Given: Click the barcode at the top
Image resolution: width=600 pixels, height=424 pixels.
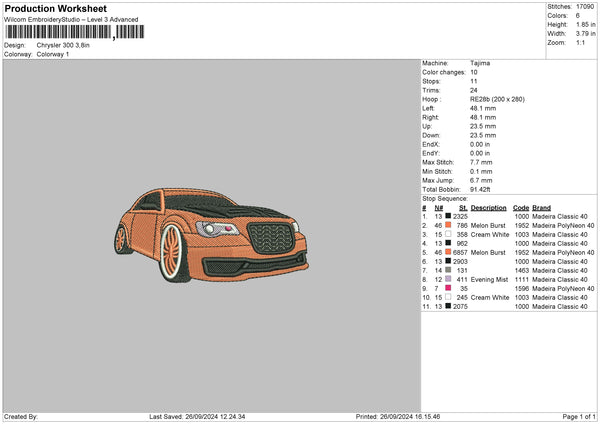Looking at the screenshot, I should [58, 33].
